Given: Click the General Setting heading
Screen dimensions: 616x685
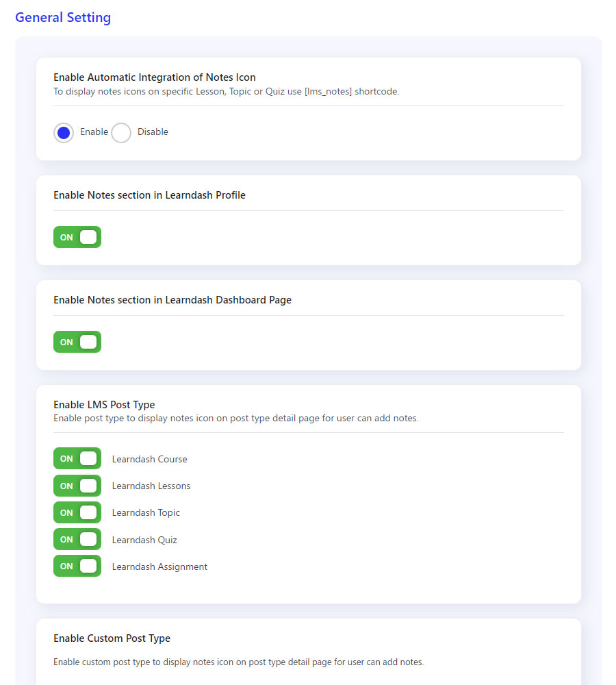Looking at the screenshot, I should pyautogui.click(x=63, y=18).
